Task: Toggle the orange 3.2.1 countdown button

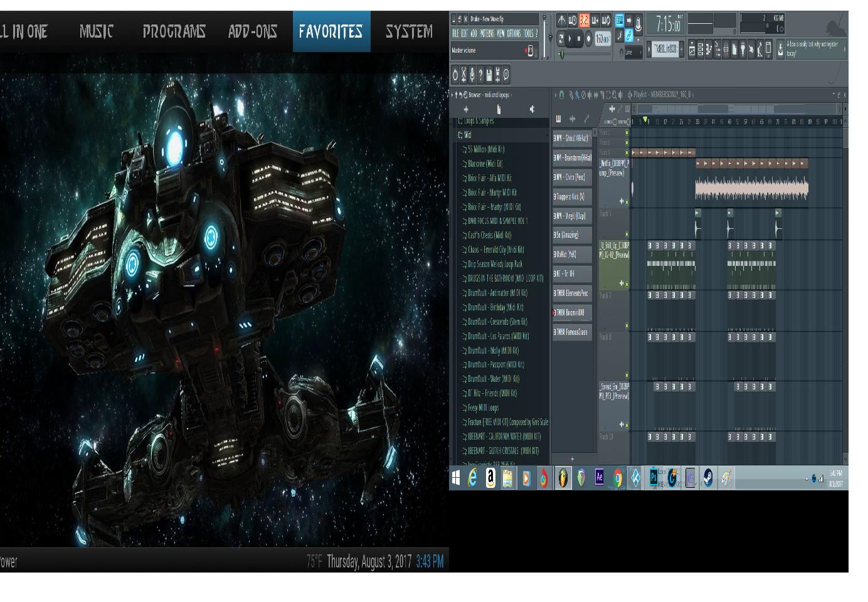Action: (584, 21)
